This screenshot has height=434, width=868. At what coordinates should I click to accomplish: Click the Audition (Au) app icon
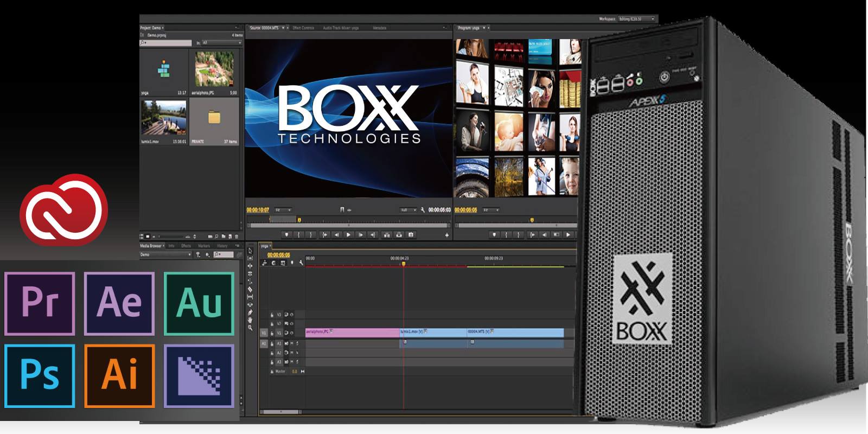pyautogui.click(x=199, y=303)
